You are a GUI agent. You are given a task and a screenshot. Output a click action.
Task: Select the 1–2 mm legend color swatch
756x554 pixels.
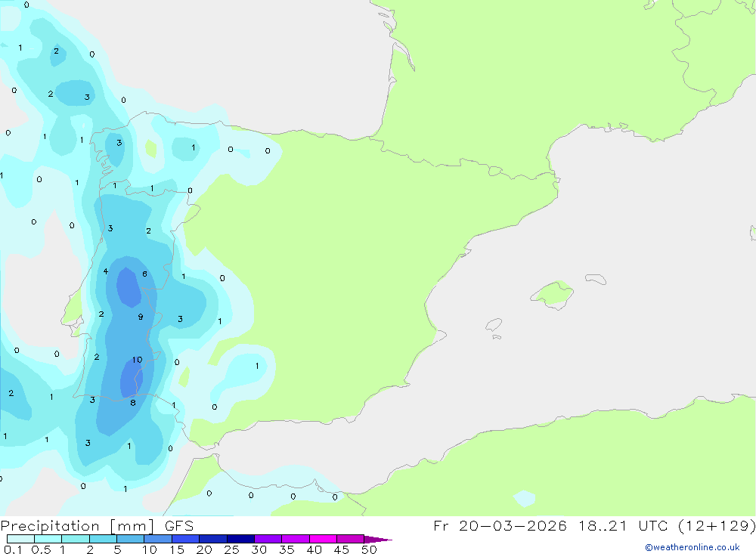[x=76, y=539]
